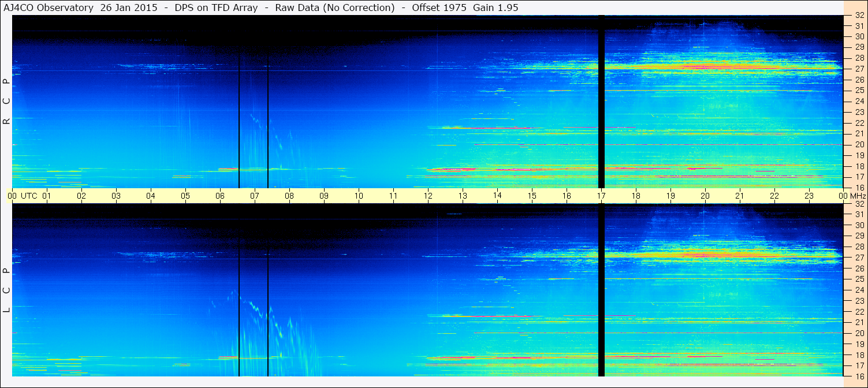
Task: Select 'Raw Data (No Correction)' in the header
Action: pos(335,8)
